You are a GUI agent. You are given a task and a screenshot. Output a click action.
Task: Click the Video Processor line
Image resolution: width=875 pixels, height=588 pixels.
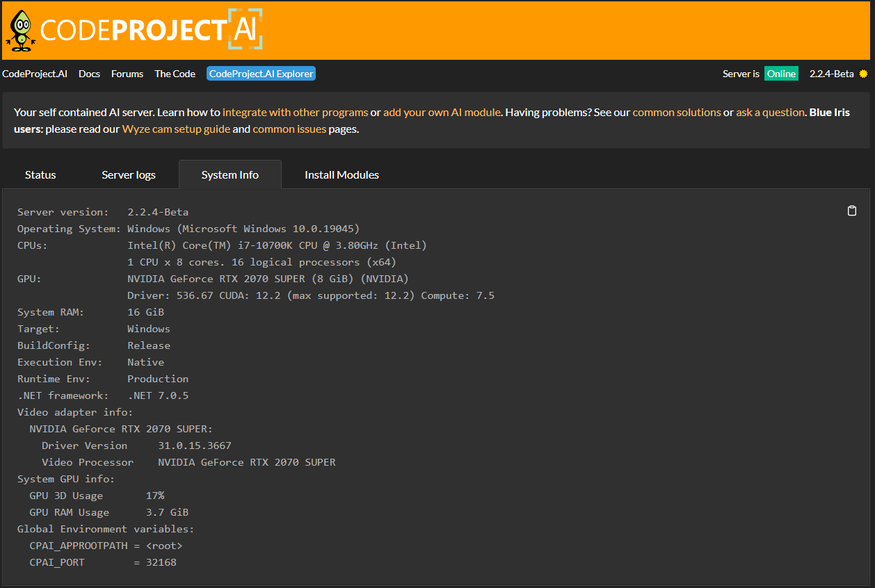point(188,462)
